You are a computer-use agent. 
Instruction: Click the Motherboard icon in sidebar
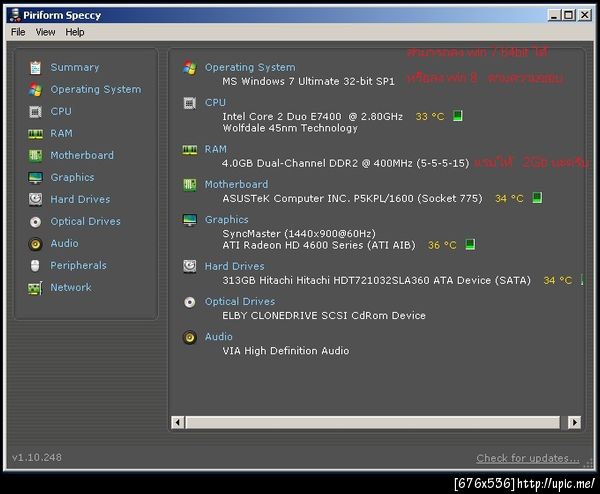click(35, 156)
